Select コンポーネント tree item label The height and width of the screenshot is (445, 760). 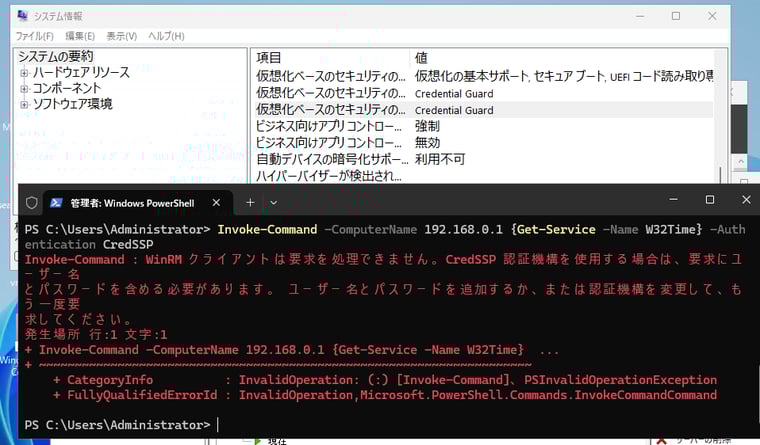[x=67, y=88]
